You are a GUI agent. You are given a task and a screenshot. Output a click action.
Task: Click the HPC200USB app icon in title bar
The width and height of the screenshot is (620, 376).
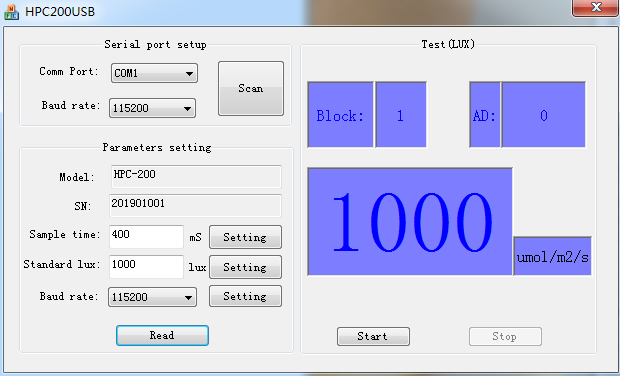(11, 12)
